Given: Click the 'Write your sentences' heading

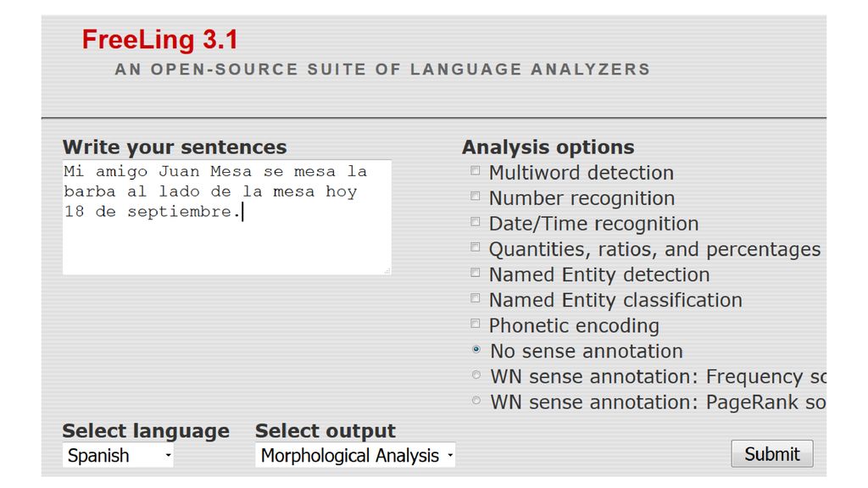Looking at the screenshot, I should (175, 147).
